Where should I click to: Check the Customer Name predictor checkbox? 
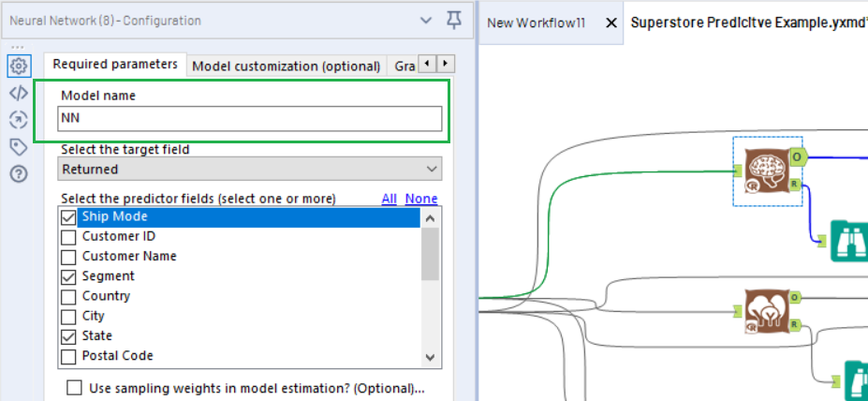(x=68, y=258)
